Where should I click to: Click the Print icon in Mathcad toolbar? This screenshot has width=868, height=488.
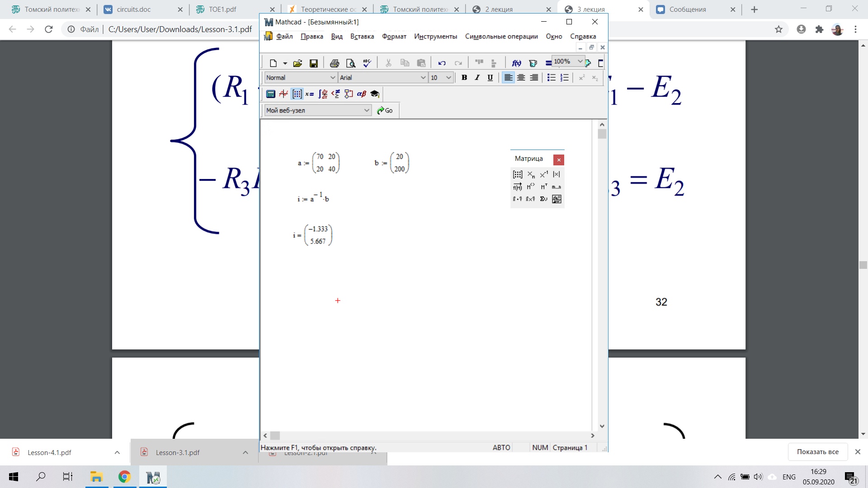click(335, 63)
